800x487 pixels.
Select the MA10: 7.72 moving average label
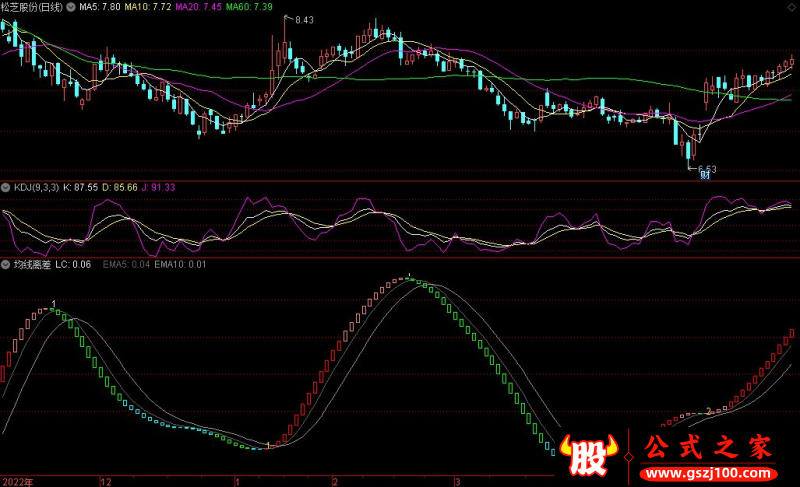(x=147, y=7)
